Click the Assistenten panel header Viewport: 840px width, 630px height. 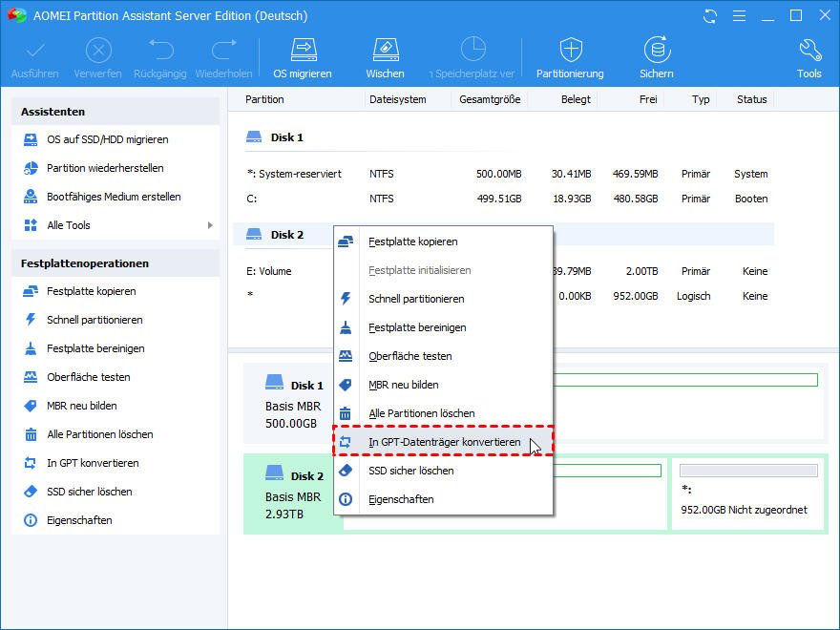[x=115, y=112]
